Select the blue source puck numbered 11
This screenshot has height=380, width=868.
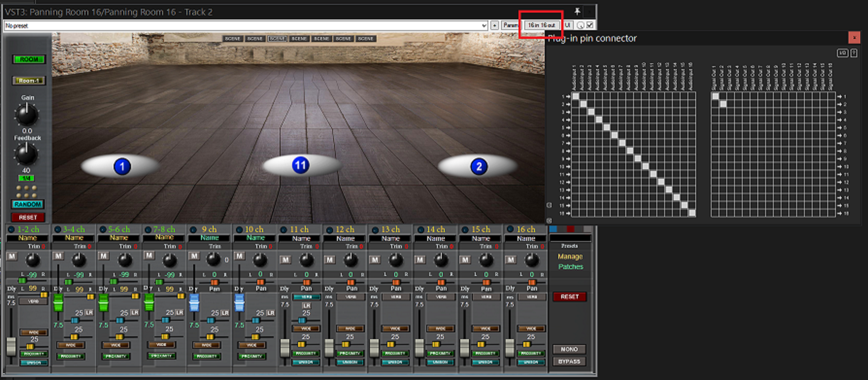click(x=300, y=166)
